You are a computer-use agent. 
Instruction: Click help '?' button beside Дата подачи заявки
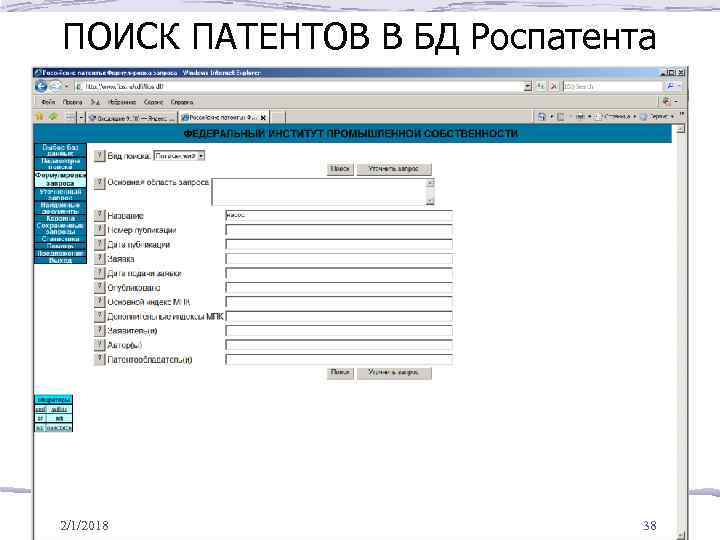coord(99,273)
